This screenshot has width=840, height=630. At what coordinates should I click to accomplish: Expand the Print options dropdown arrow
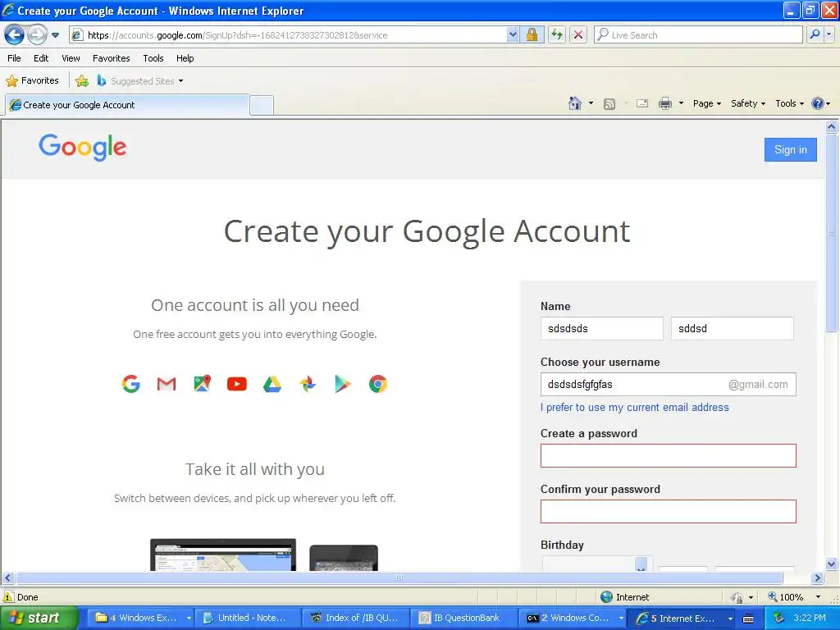(681, 103)
